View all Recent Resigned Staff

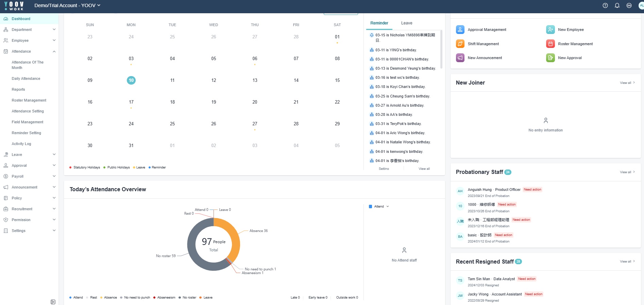coord(627,262)
